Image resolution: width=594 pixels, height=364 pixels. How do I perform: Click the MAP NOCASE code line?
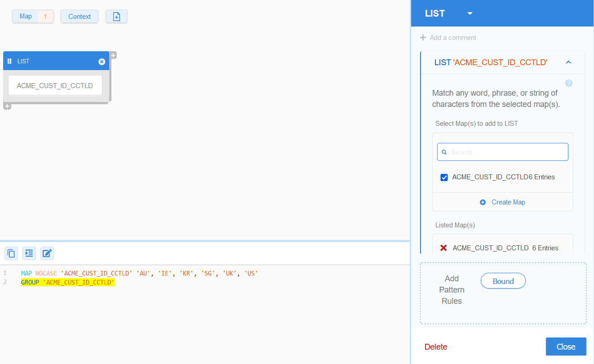tap(139, 273)
